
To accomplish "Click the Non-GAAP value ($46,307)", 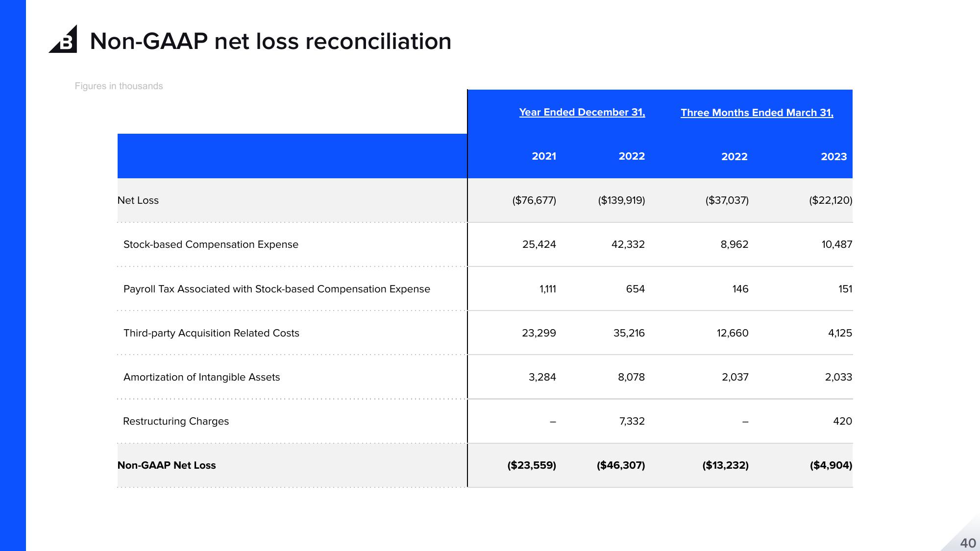I will [621, 465].
